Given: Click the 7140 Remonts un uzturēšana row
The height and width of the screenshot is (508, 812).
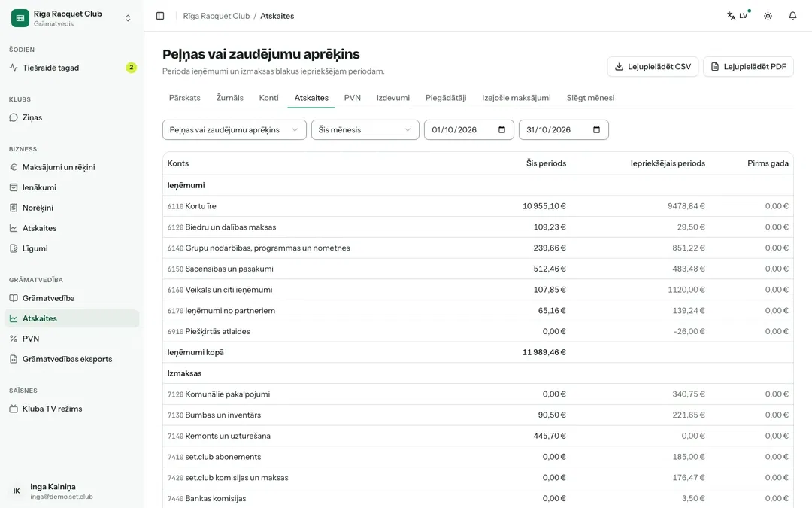Looking at the screenshot, I should pyautogui.click(x=478, y=436).
